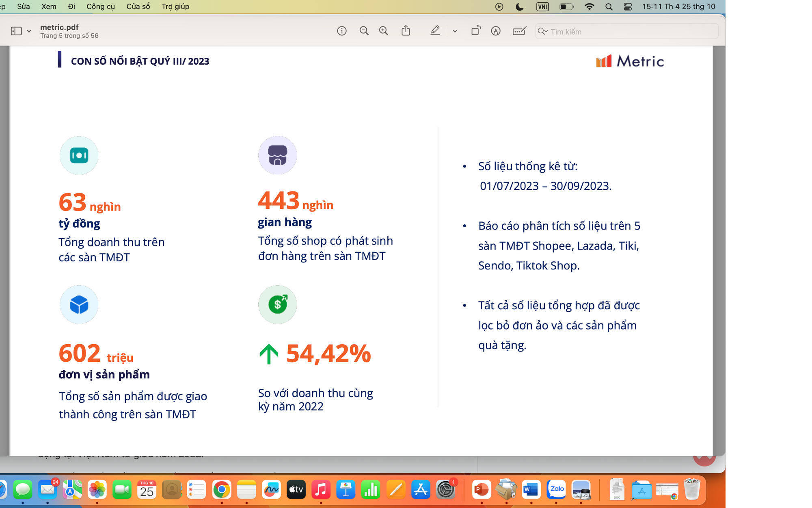812x508 pixels.
Task: Toggle Focus mode moon icon
Action: tap(520, 7)
